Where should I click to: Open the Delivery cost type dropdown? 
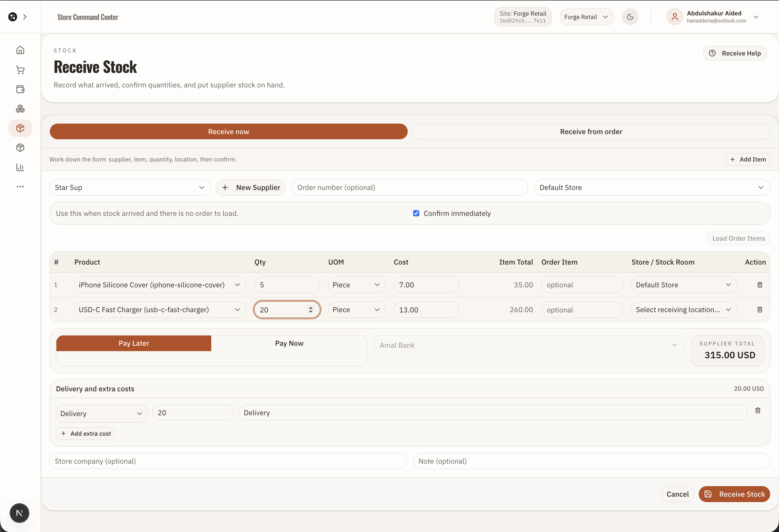point(102,413)
